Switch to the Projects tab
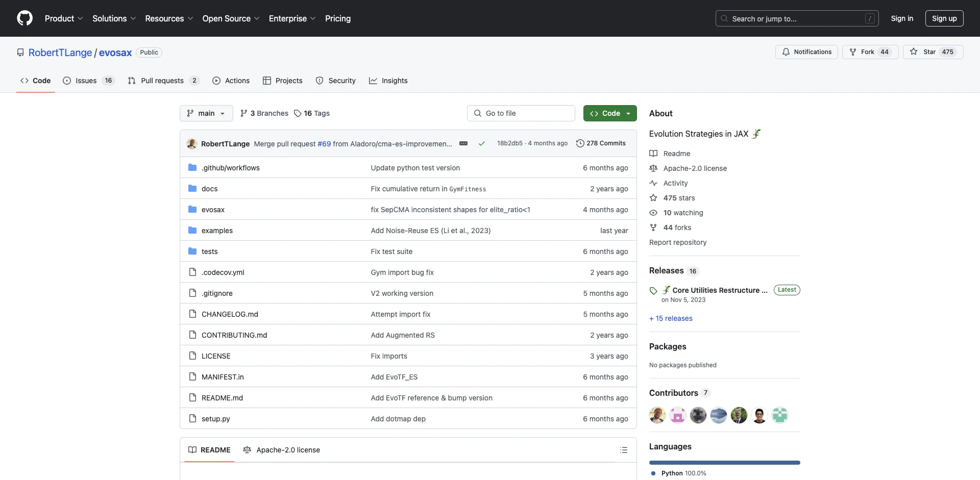The height and width of the screenshot is (480, 980). tap(283, 81)
